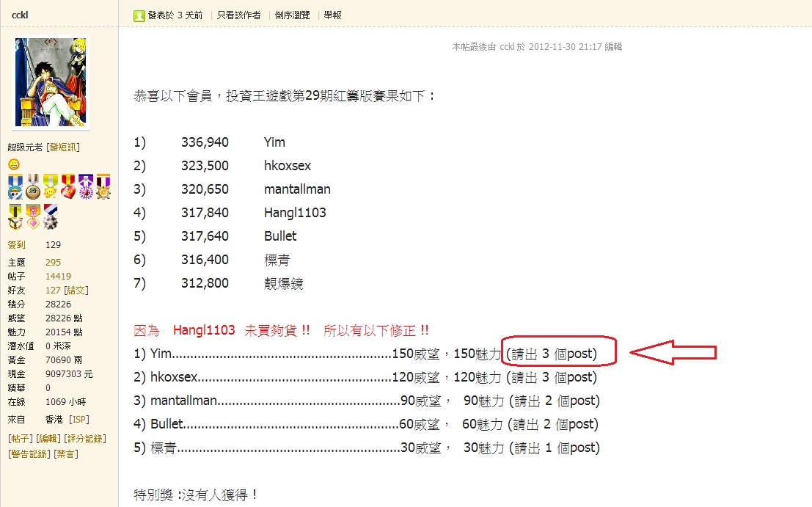This screenshot has width=812, height=507.
Task: Click the red heart medal
Action: point(68,187)
